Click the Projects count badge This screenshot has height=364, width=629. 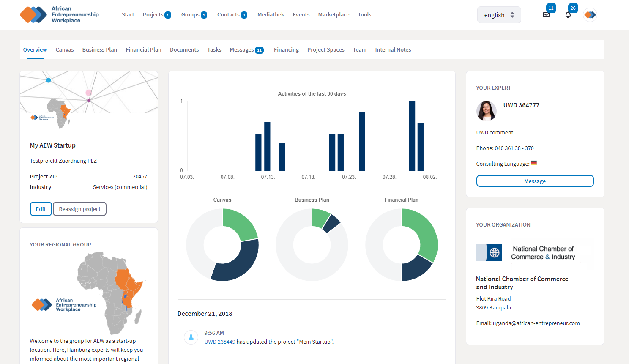point(168,15)
